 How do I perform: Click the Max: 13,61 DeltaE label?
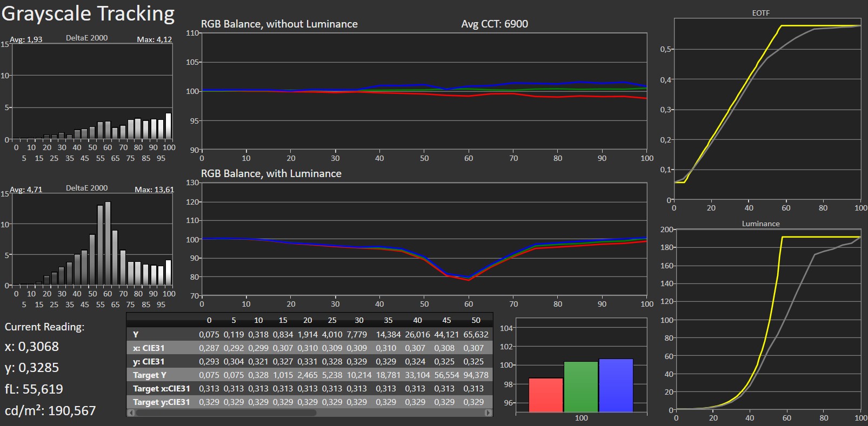pyautogui.click(x=154, y=190)
